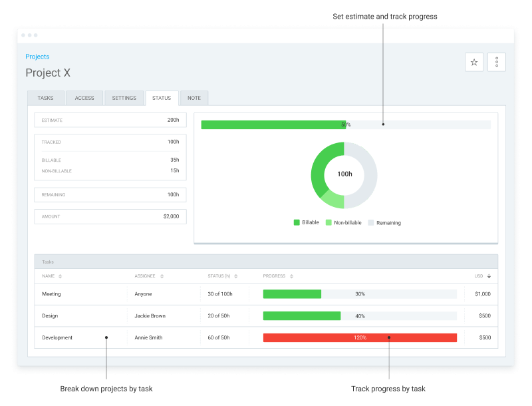Go back to the Projects link
Screen dimensions: 532x406
(37, 57)
